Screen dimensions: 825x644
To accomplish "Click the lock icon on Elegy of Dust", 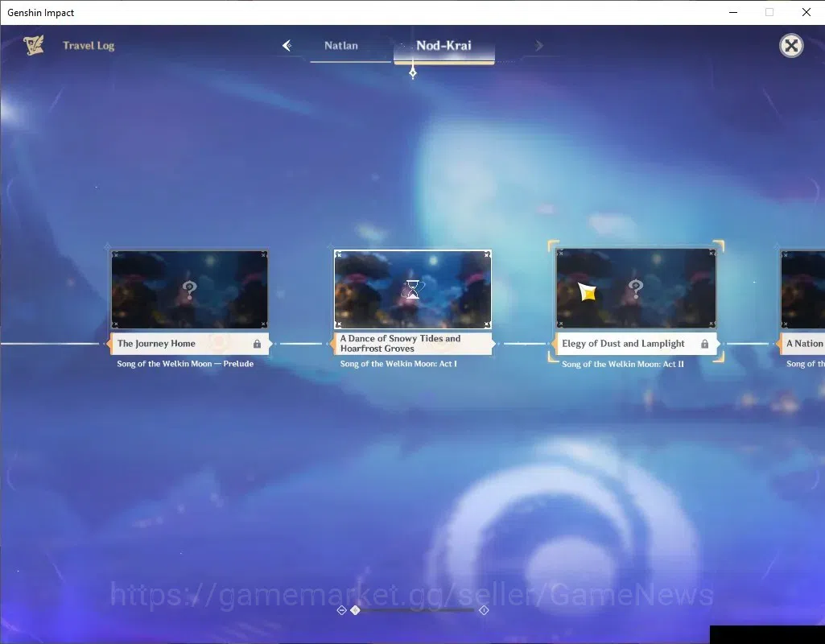I will pos(704,344).
